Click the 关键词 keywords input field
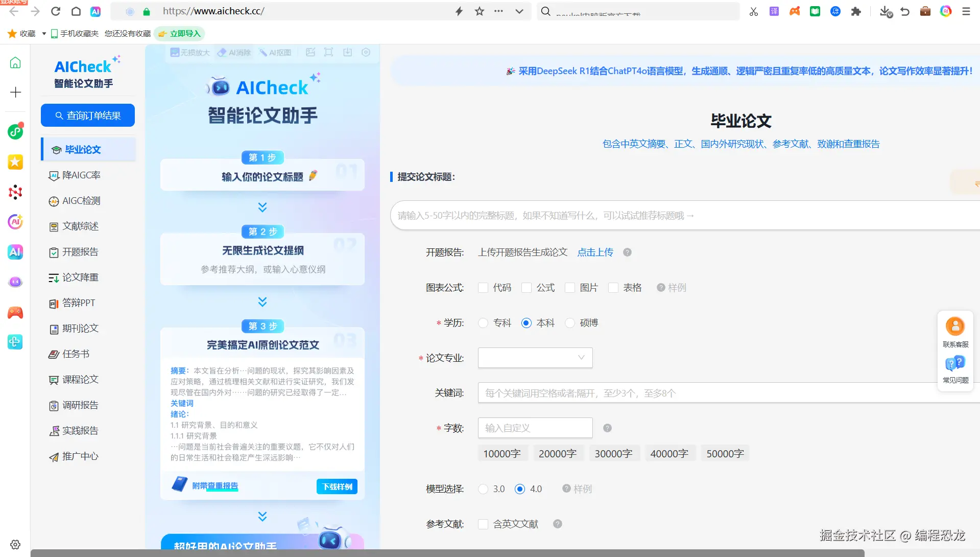This screenshot has height=557, width=980. tap(729, 393)
